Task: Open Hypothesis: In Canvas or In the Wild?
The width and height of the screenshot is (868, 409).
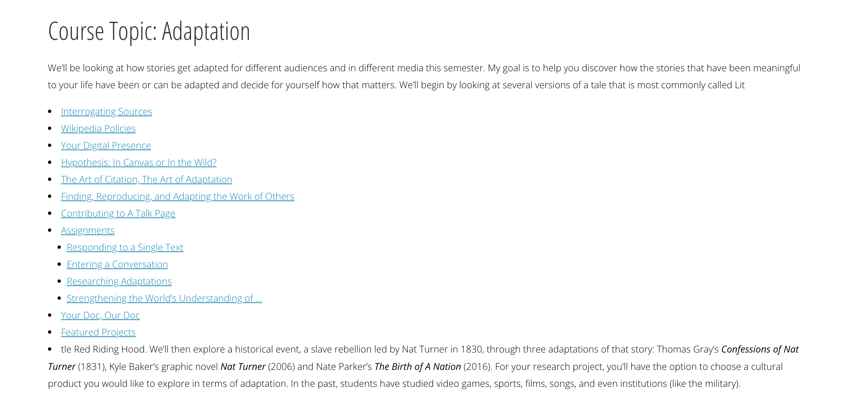Action: [x=138, y=162]
